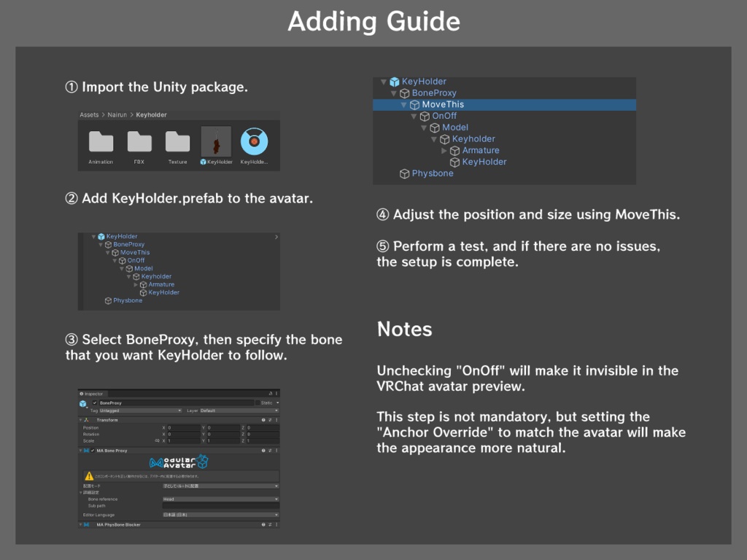
Task: Disable the MA Bone Proxy component checkbox
Action: tap(93, 451)
